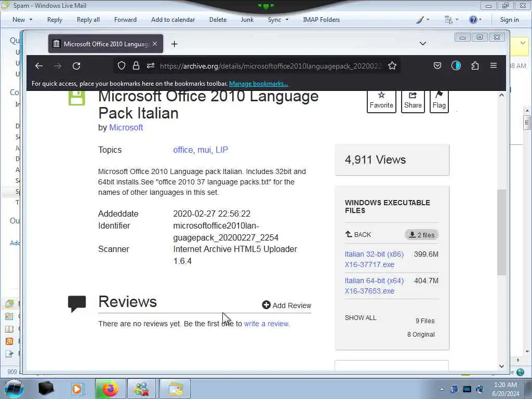The width and height of the screenshot is (532, 399).
Task: Click Reply all in Windows Live Mail
Action: click(88, 20)
